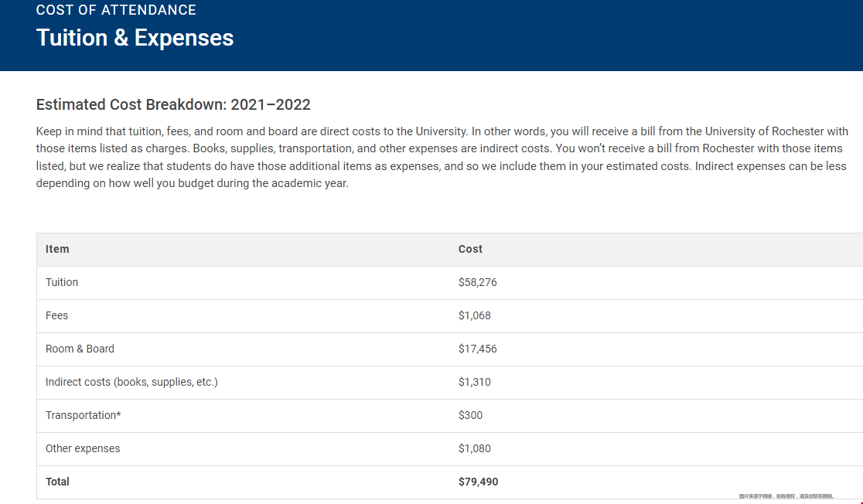
Task: Click the $79,490 total cost value
Action: click(478, 482)
